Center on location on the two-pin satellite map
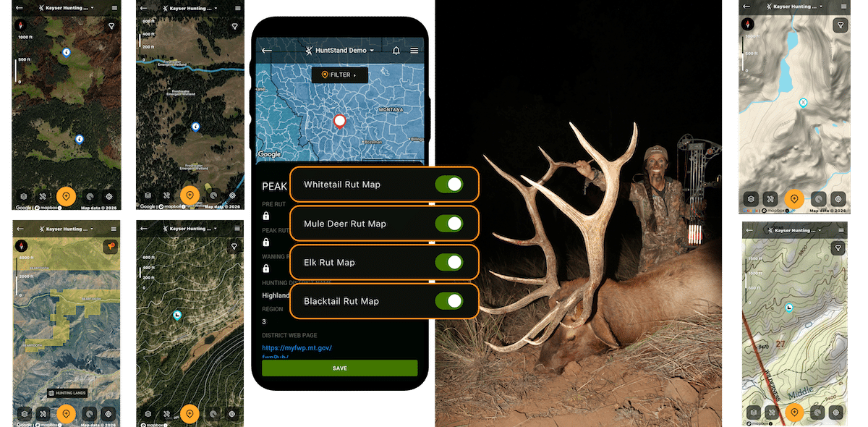Screen dimensions: 868x427 109,196
